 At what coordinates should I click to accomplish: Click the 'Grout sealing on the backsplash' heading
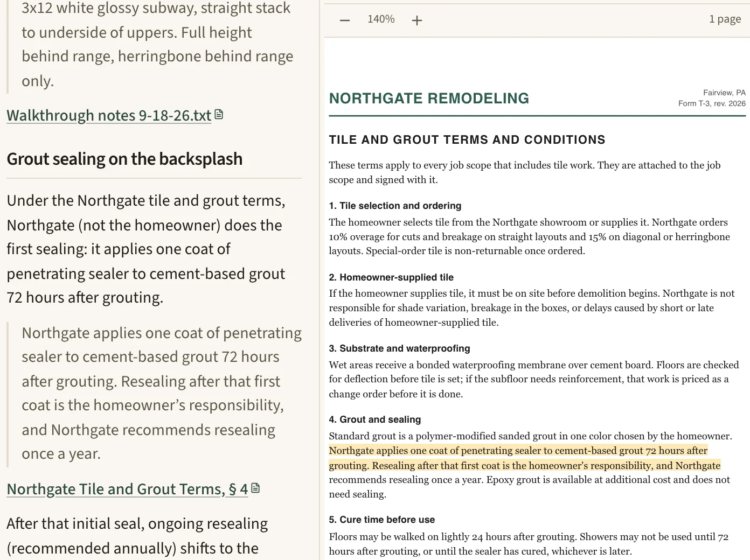pyautogui.click(x=124, y=159)
